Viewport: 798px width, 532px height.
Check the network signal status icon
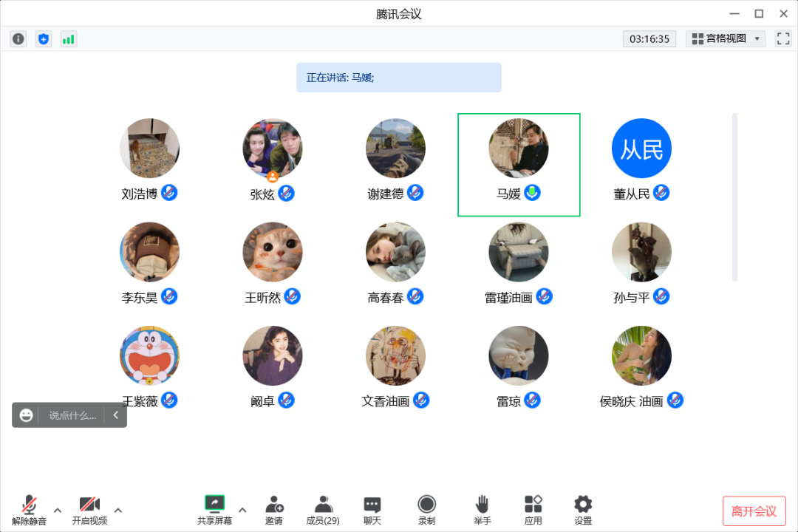69,38
